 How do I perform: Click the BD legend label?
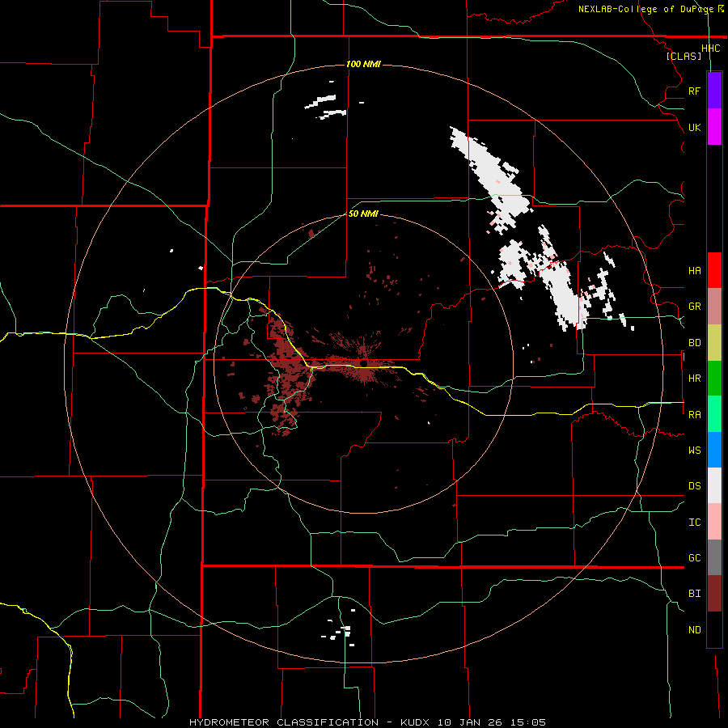(x=695, y=343)
